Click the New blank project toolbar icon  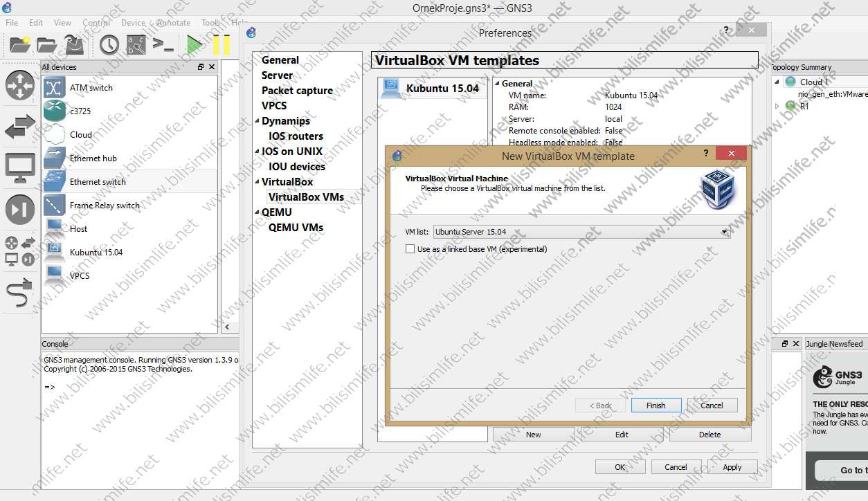[x=19, y=45]
